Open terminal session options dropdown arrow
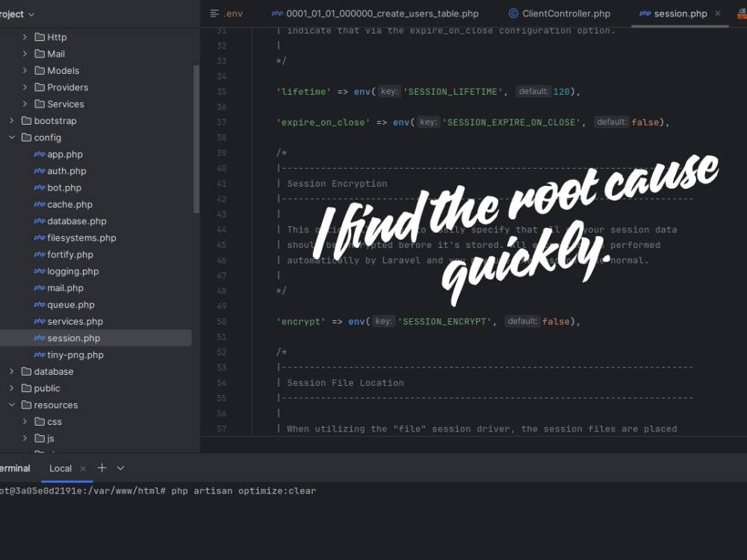The image size is (747, 560). click(120, 468)
